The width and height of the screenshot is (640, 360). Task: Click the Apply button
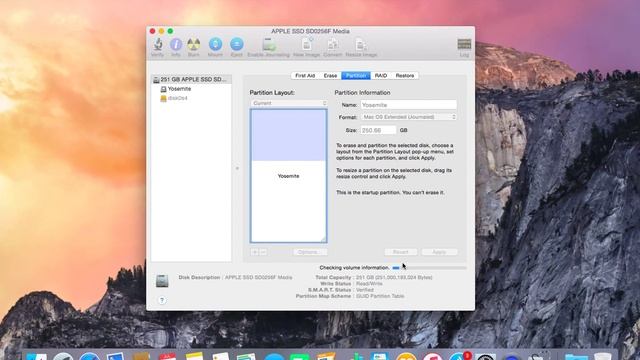439,252
